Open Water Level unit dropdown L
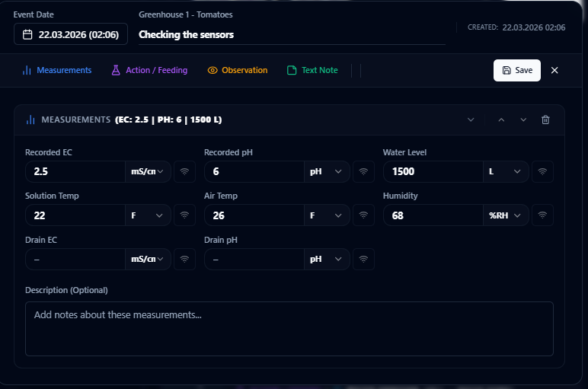Screen dimensions: 588x389 pos(506,171)
